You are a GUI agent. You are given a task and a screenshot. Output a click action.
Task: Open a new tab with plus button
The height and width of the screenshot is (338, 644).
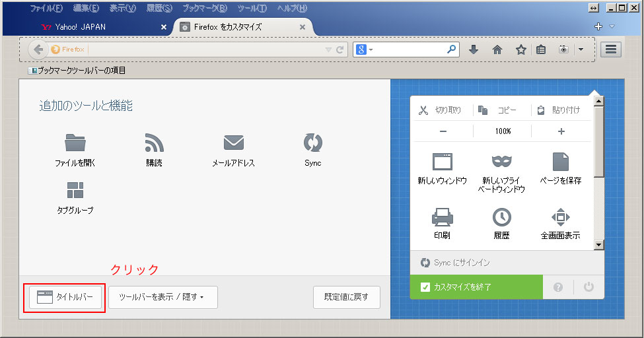598,26
